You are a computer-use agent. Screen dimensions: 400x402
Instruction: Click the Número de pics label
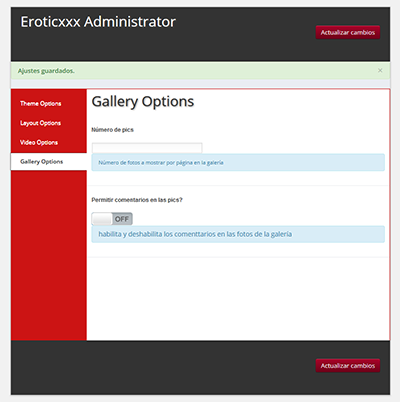[112, 130]
